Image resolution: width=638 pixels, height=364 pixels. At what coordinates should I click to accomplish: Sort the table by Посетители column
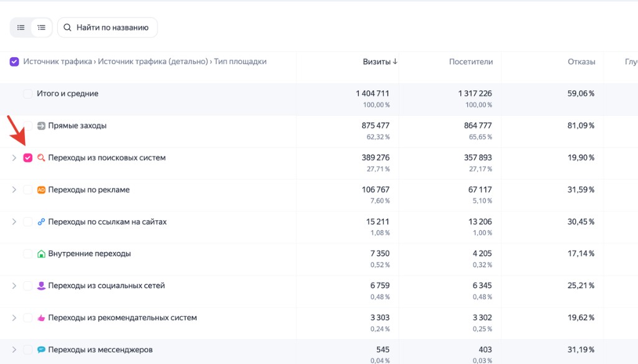pos(471,62)
